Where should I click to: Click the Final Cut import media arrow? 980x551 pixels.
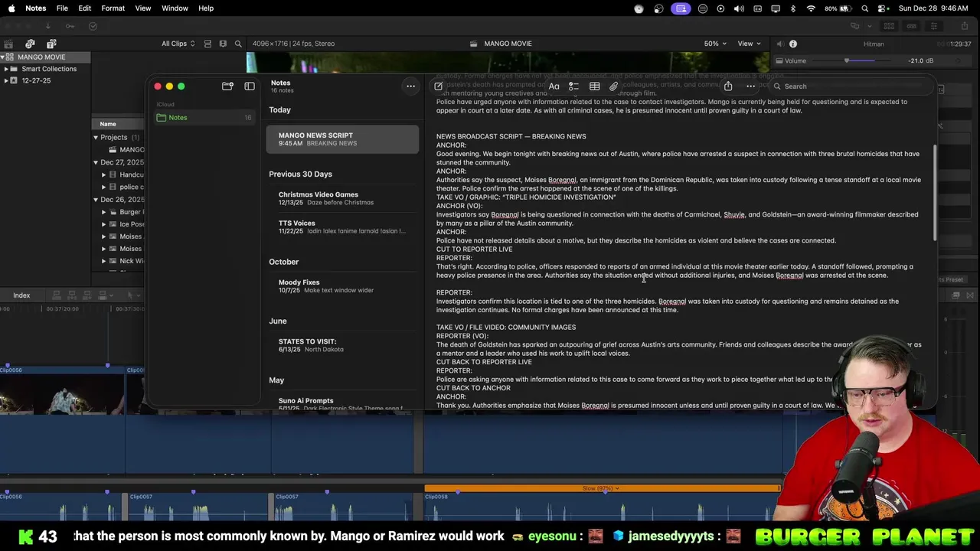[47, 26]
